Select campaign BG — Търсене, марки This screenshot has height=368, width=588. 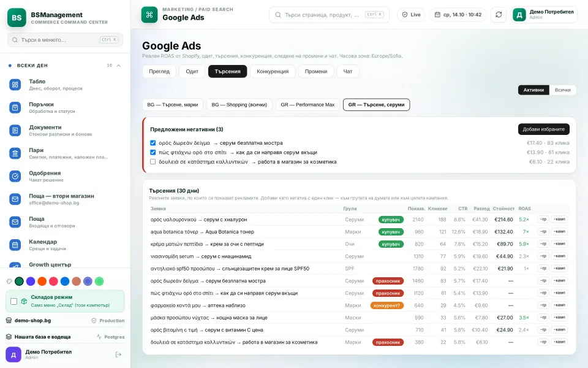(173, 105)
